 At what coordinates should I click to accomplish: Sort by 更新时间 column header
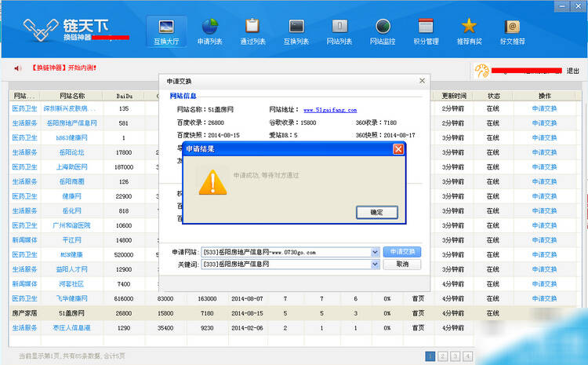click(x=454, y=96)
